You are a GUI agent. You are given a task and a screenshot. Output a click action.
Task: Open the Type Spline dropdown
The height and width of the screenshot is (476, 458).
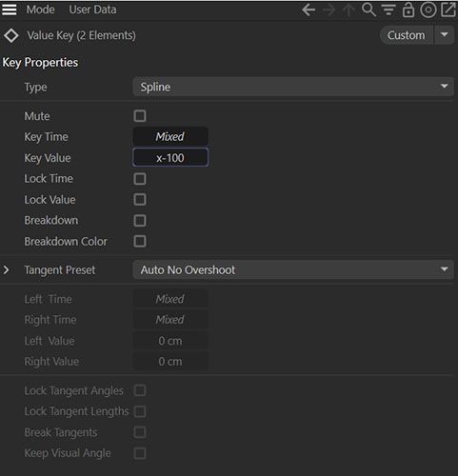point(293,87)
